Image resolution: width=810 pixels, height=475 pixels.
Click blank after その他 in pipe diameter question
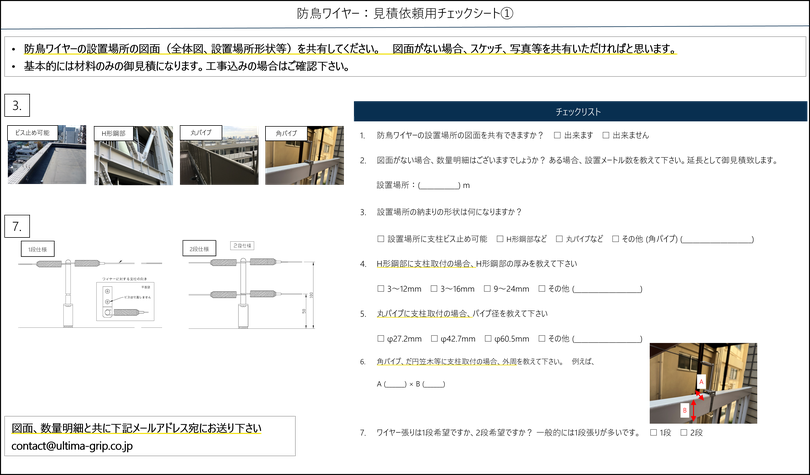point(608,339)
